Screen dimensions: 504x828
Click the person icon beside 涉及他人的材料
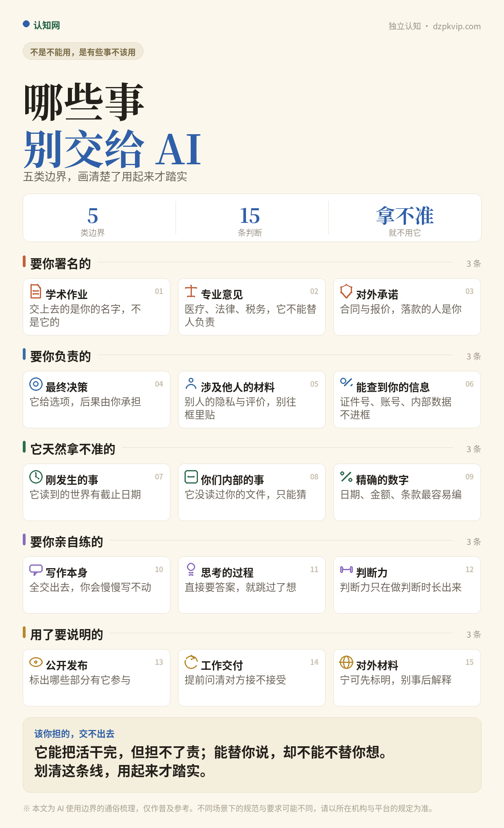pos(191,384)
